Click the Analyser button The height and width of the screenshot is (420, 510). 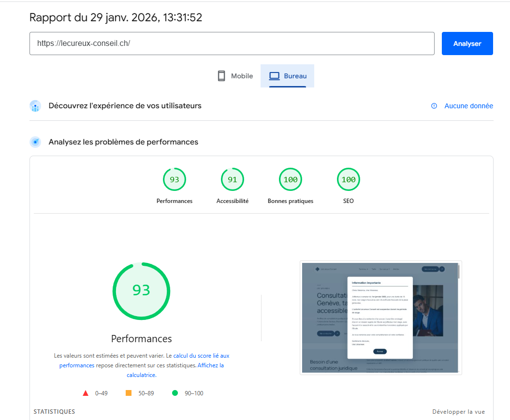point(466,43)
